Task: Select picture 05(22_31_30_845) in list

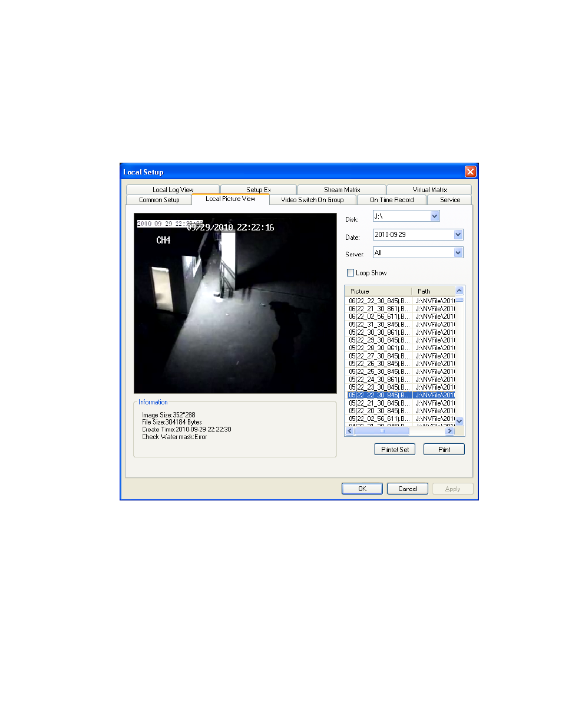Action: click(401, 324)
